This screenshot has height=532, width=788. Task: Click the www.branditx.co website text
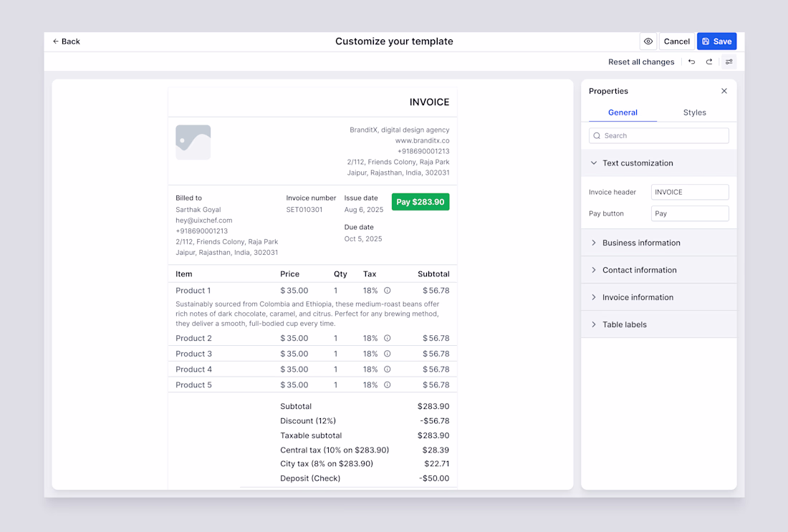tap(422, 140)
